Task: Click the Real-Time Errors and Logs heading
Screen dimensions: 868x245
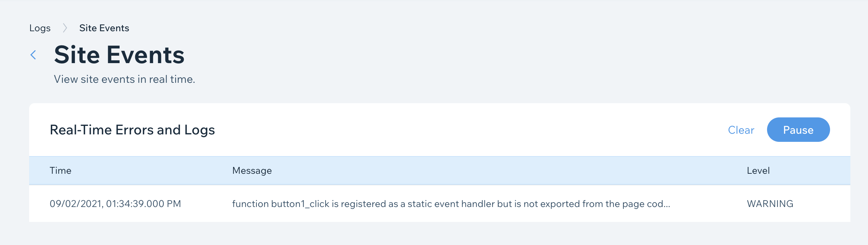Action: pyautogui.click(x=132, y=130)
